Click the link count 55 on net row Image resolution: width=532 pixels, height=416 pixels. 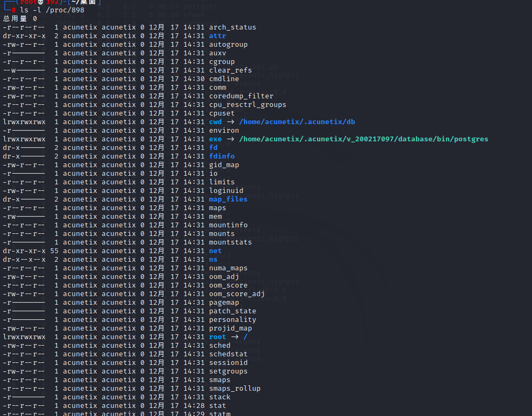(54, 251)
